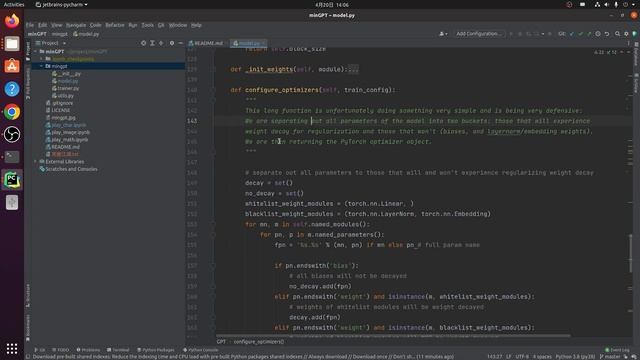Open the File menu

[30, 25]
